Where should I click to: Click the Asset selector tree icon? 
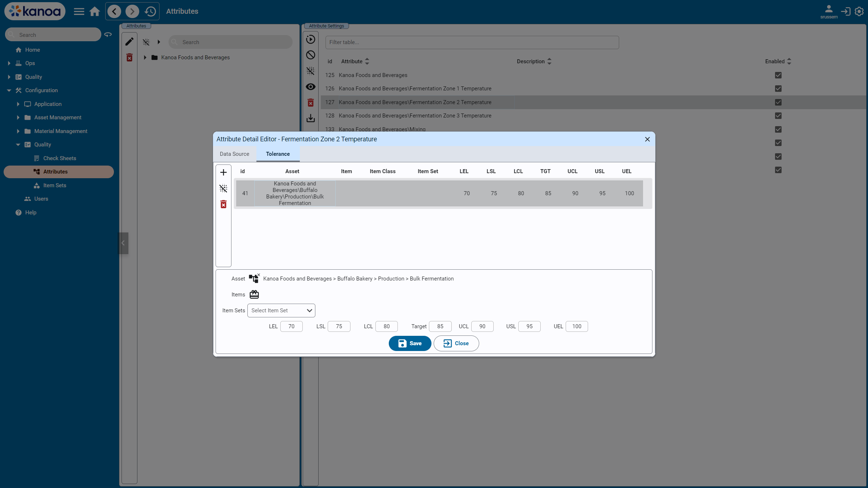pos(254,278)
